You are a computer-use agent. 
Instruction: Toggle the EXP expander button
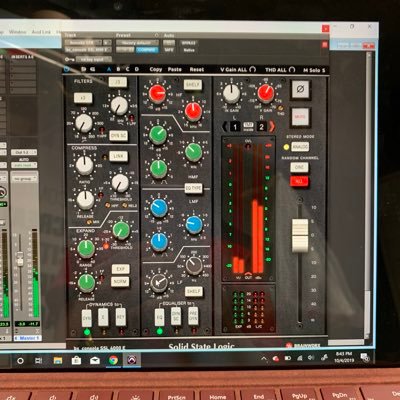(120, 269)
